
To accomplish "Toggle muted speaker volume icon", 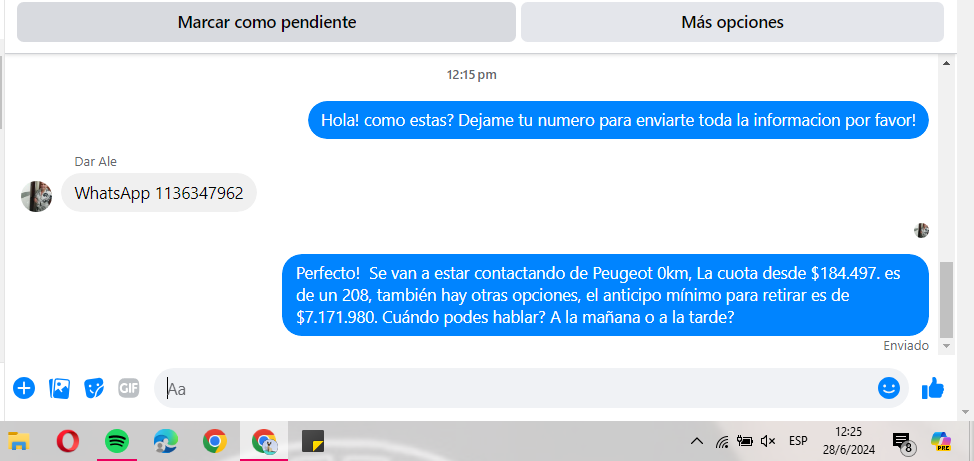I will (x=768, y=441).
